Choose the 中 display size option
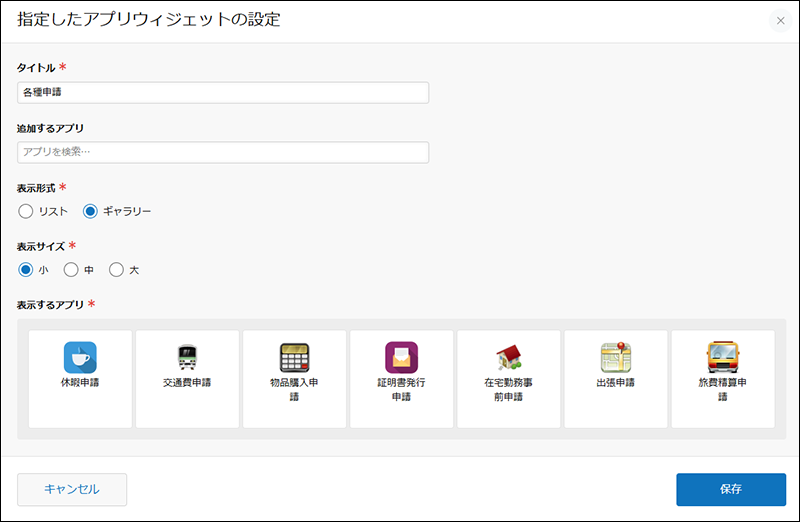This screenshot has width=800, height=522. [x=71, y=269]
